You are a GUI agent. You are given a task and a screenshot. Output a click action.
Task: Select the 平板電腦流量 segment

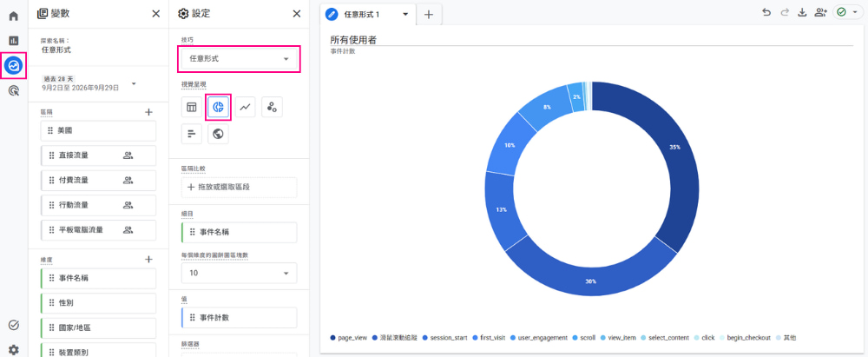pyautogui.click(x=98, y=229)
